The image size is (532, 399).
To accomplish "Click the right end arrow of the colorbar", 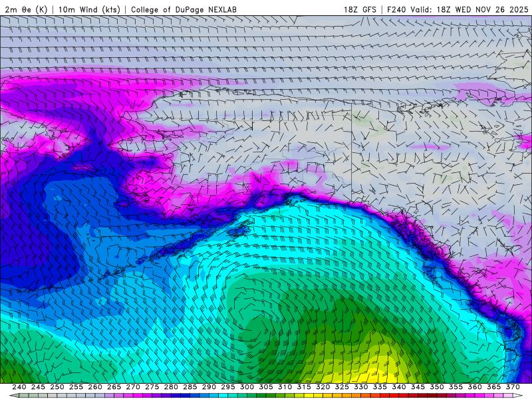I will [x=518, y=396].
